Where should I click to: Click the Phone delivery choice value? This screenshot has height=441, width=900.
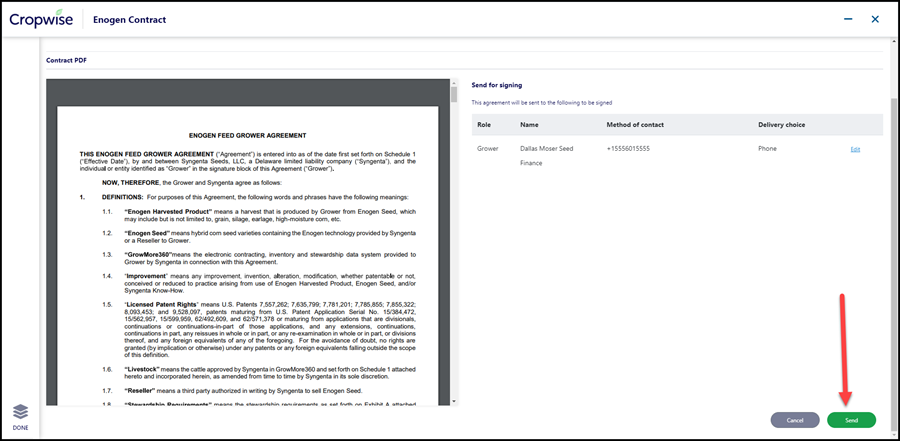(x=767, y=149)
